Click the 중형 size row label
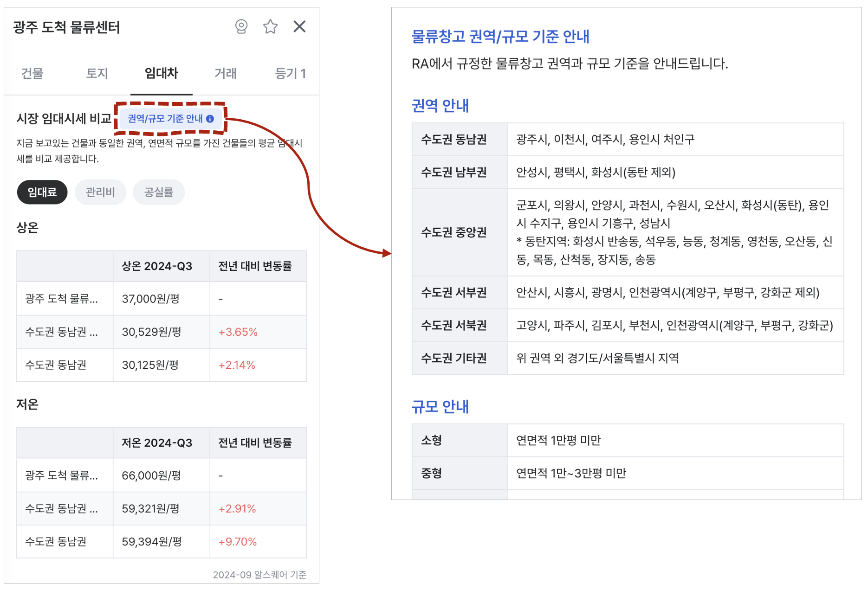 coord(432,473)
